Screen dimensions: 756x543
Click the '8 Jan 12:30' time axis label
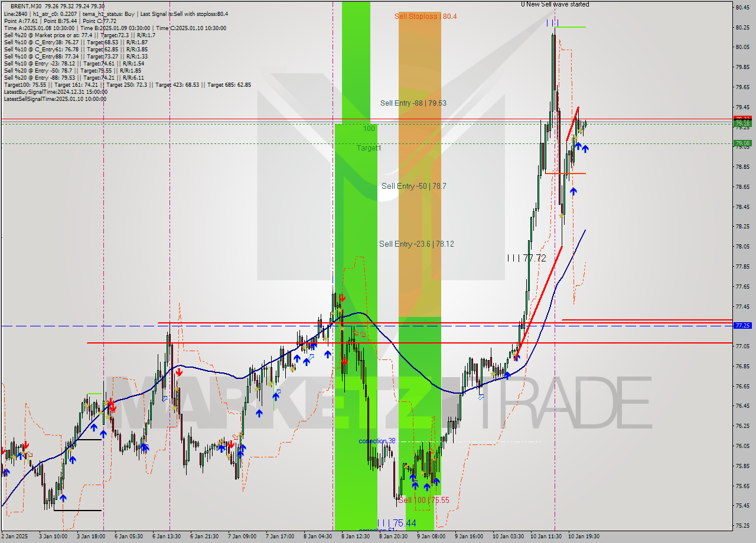[356, 537]
